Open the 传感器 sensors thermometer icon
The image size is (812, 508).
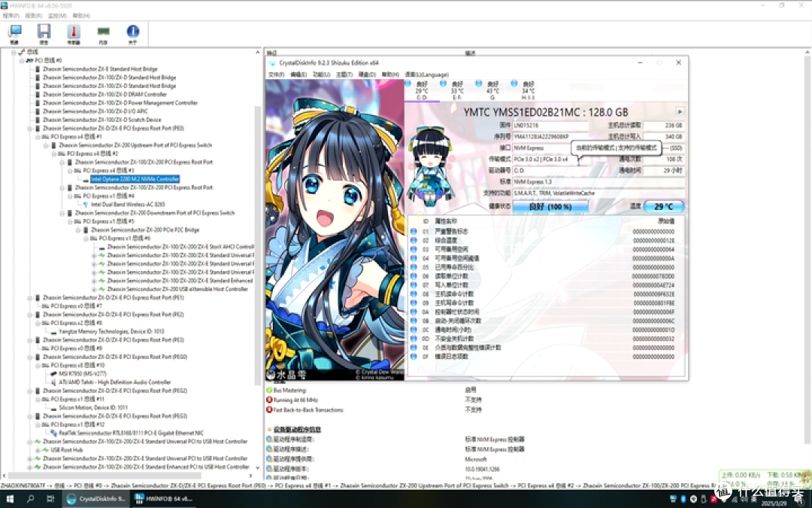click(74, 32)
